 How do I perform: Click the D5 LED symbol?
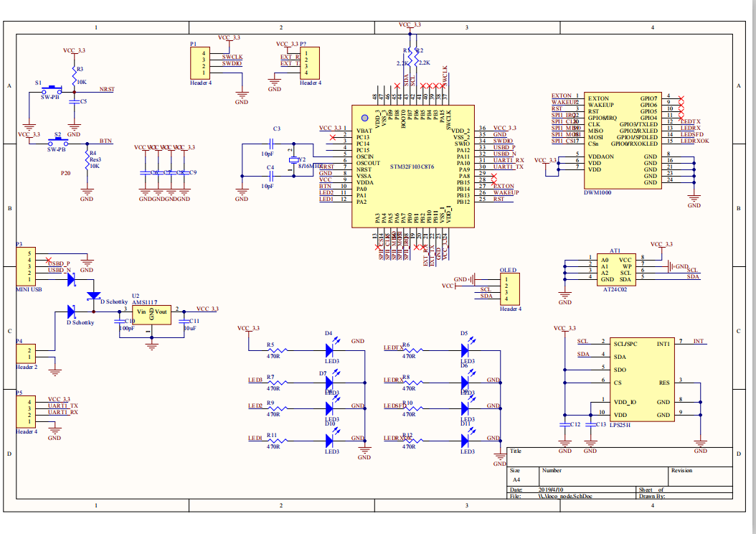(x=465, y=350)
